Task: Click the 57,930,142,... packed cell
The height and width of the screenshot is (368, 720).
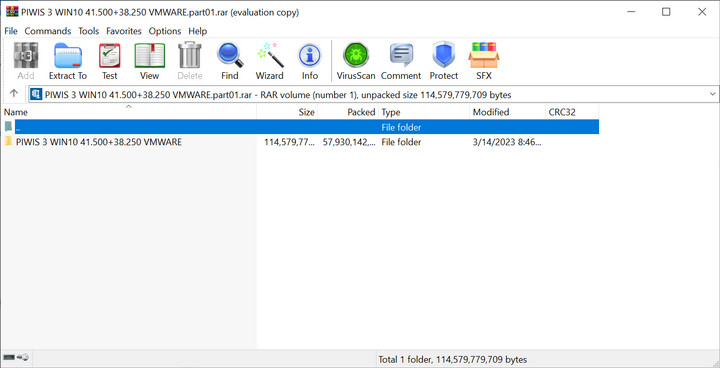Action: coord(349,142)
